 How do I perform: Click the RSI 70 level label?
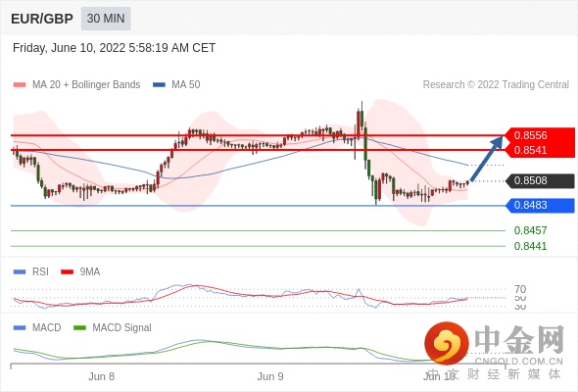point(520,289)
